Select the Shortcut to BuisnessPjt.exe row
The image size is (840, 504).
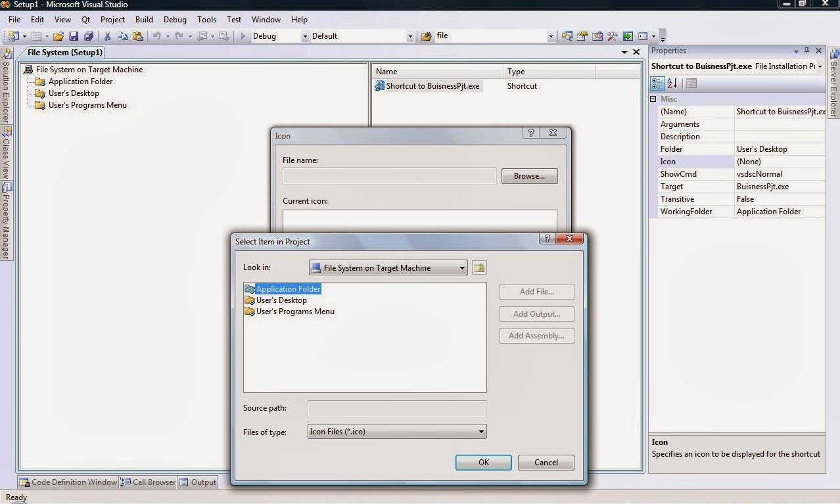(x=428, y=86)
